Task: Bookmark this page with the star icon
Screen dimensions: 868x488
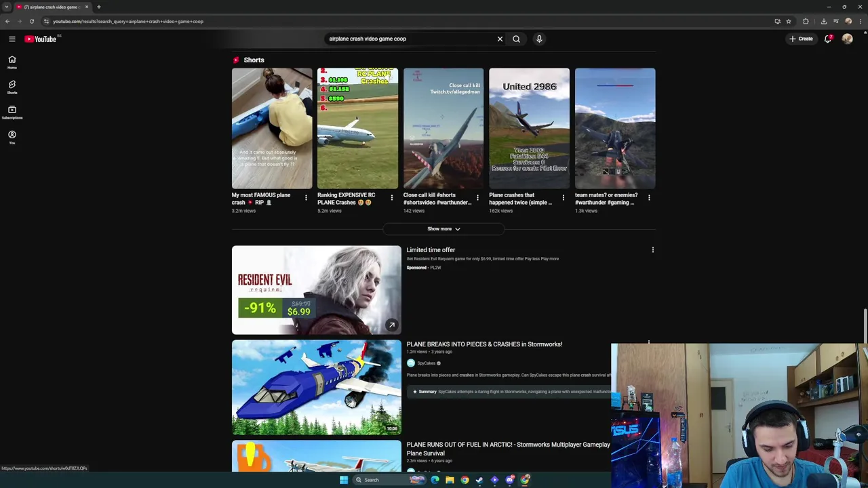Action: point(788,21)
